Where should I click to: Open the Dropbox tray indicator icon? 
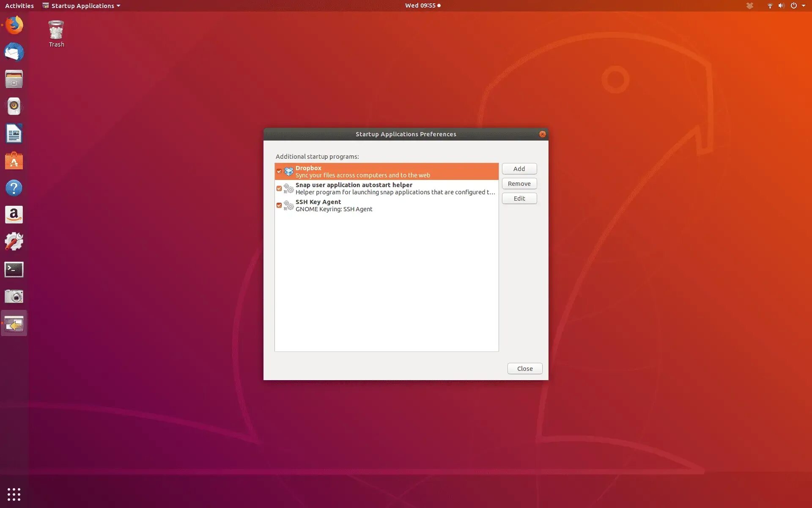[749, 6]
